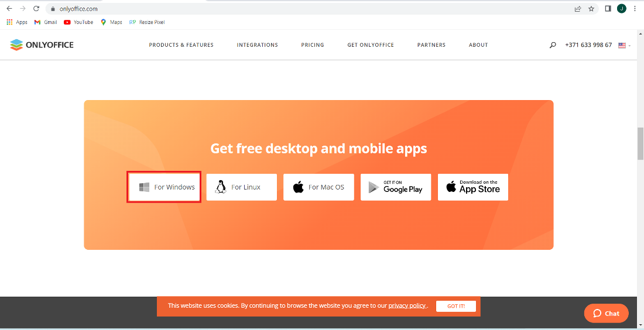The image size is (644, 330).
Task: Reload the page with refresh icon
Action: click(x=36, y=9)
